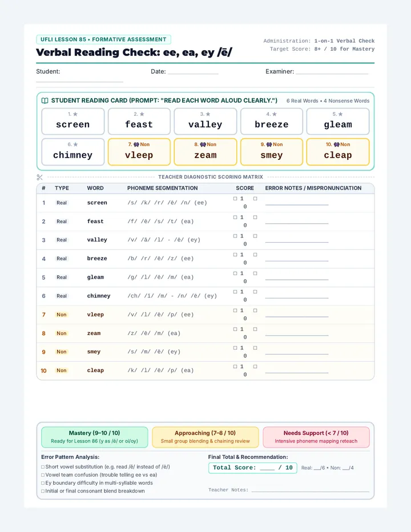Click the error notes line for cleap
The height and width of the screenshot is (532, 411).
297,373
